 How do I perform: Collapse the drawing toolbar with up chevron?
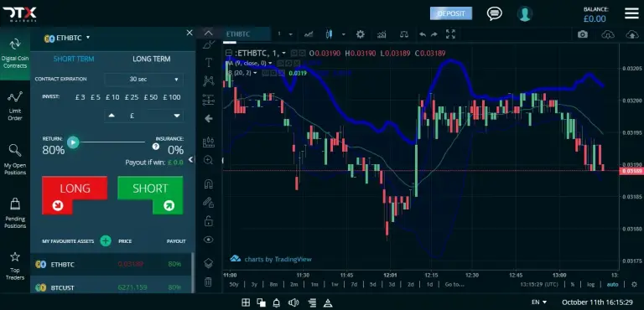209,34
